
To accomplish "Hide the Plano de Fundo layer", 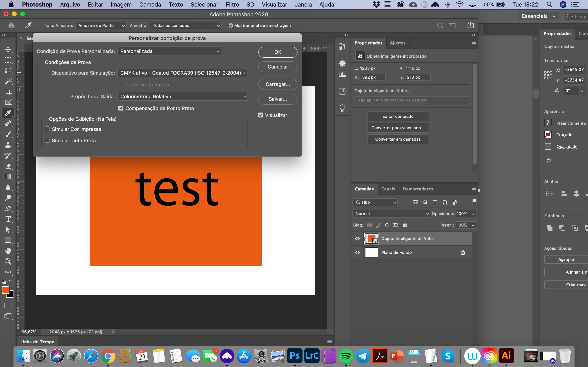I will click(x=357, y=252).
